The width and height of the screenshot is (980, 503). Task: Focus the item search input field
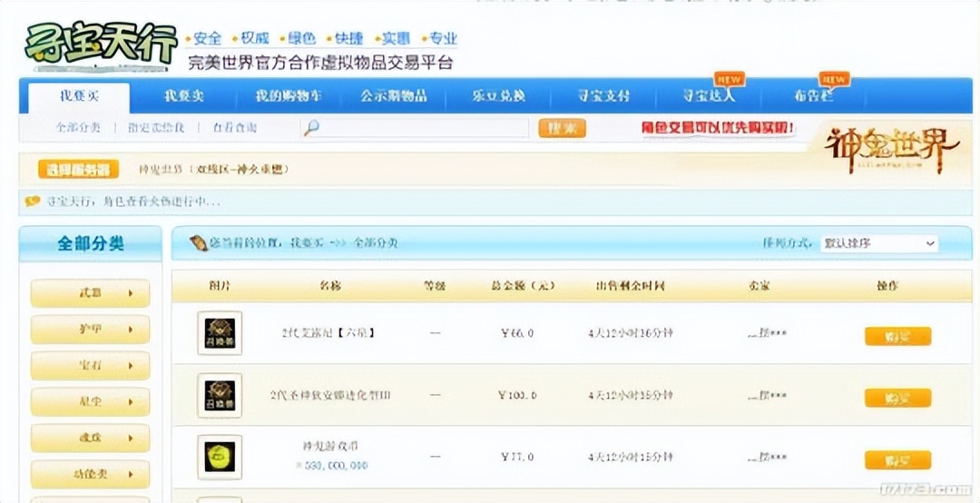pyautogui.click(x=416, y=128)
